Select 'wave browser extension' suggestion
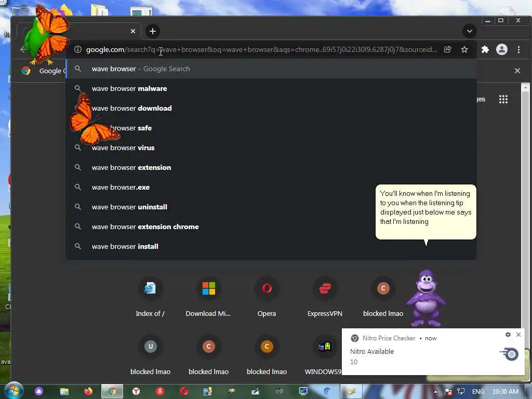The image size is (532, 399). 271,167
